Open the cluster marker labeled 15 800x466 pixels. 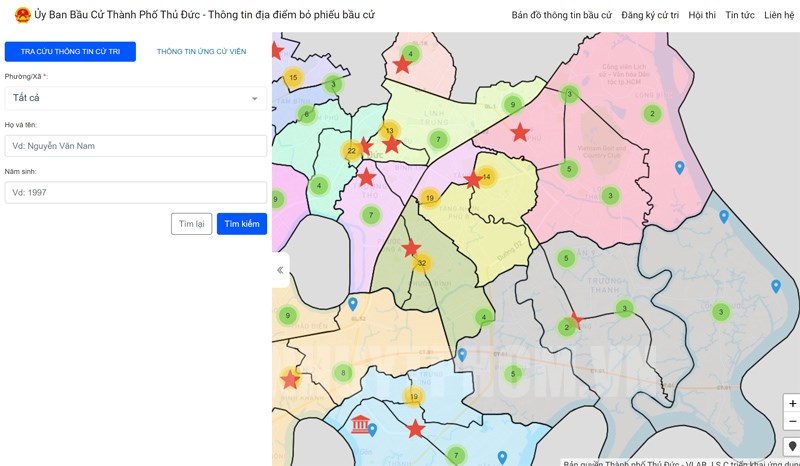pyautogui.click(x=292, y=77)
